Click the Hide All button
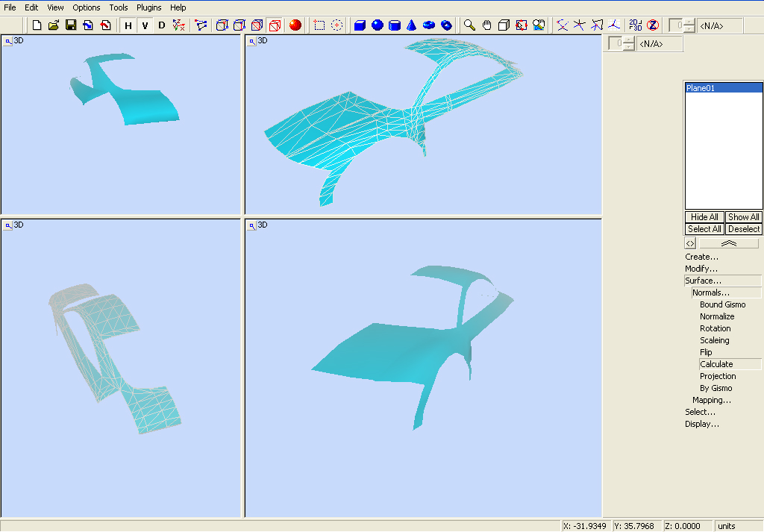Viewport: 764px width, 532px height. click(x=704, y=217)
